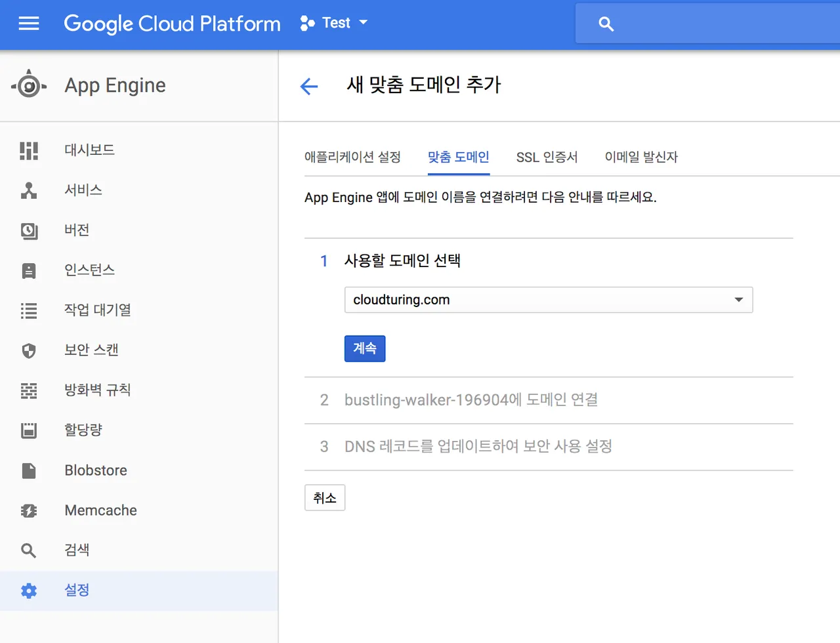Click the 할당량 quota icon
Image resolution: width=840 pixels, height=643 pixels.
point(29,430)
